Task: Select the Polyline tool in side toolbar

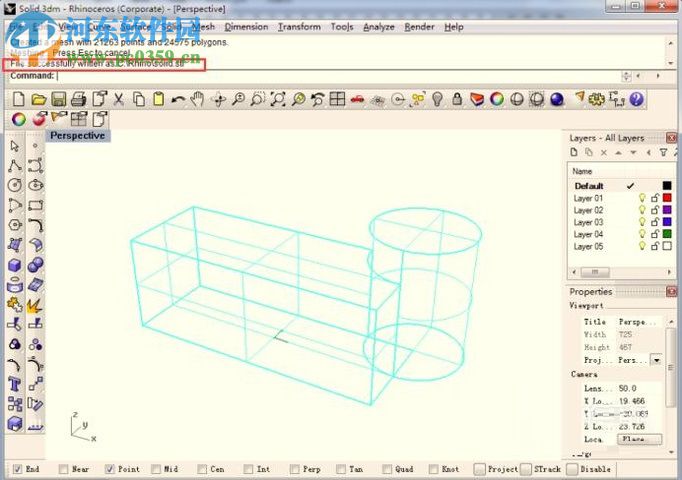Action: point(15,166)
